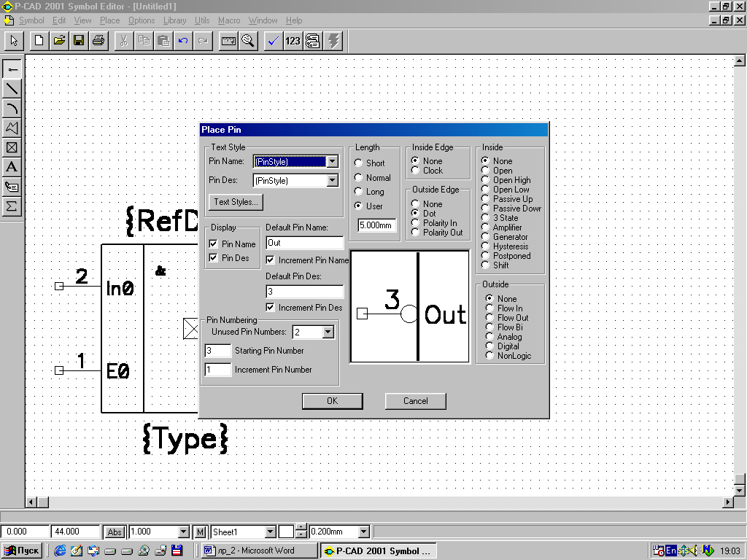The width and height of the screenshot is (747, 560).
Task: Select the Place Pin tool
Action: pos(12,69)
